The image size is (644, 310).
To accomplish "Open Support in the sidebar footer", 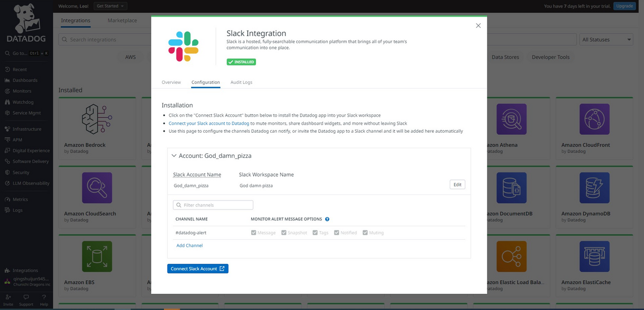I will tap(26, 300).
